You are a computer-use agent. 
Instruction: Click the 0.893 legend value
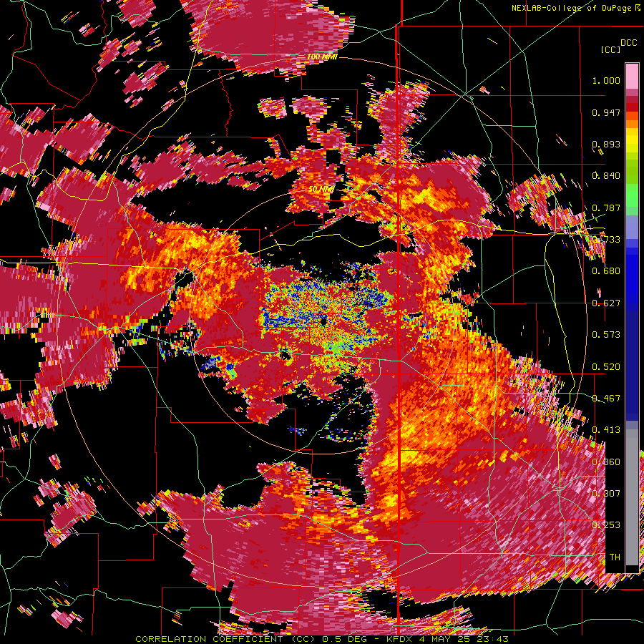[x=606, y=144]
